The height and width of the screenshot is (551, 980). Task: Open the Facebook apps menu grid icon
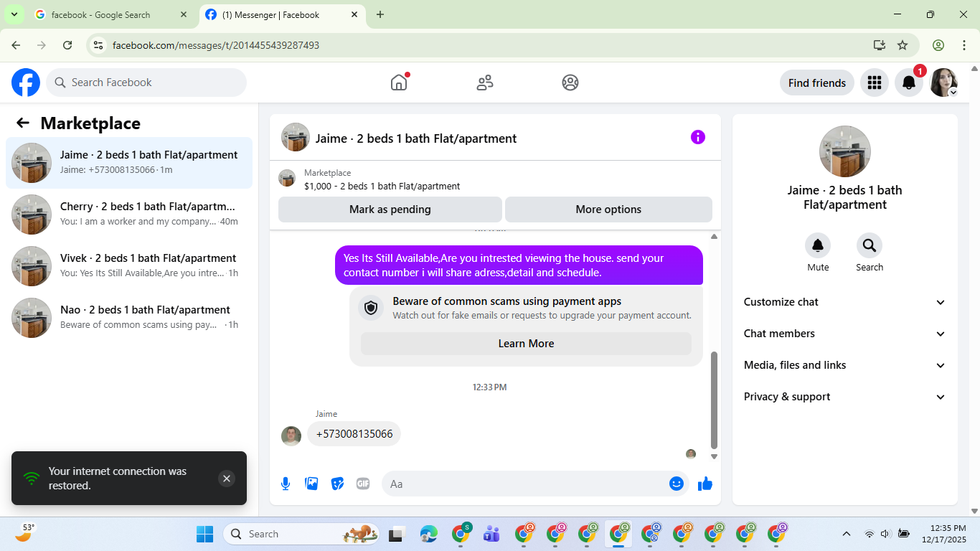(x=874, y=83)
